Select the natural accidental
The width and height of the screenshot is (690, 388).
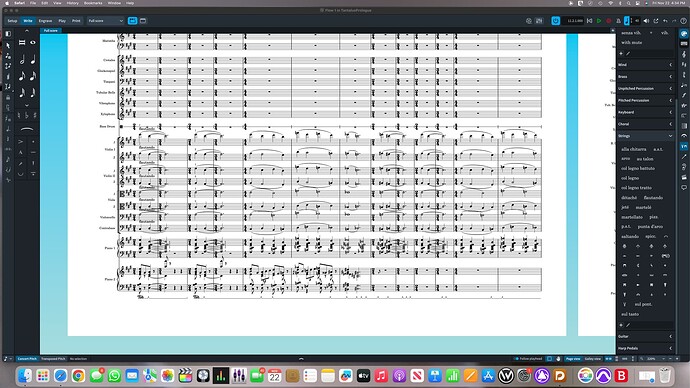(19, 115)
